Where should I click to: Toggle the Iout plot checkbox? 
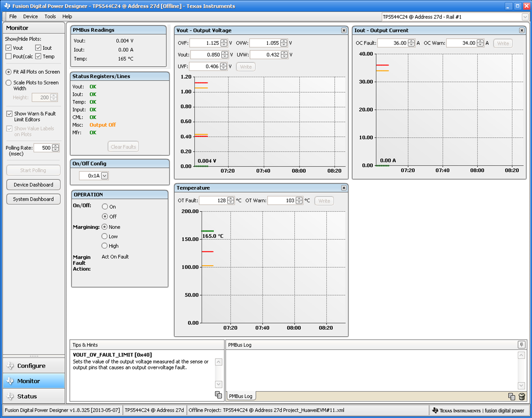tap(38, 48)
